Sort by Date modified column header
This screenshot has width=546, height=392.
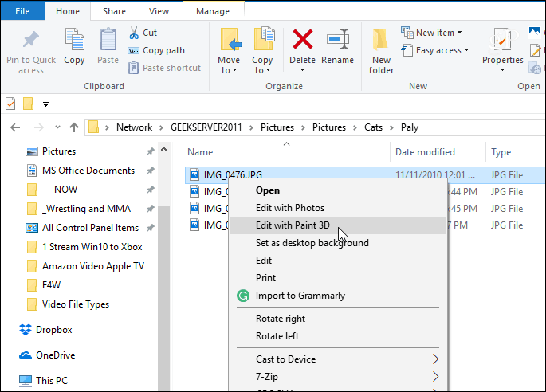(x=425, y=152)
